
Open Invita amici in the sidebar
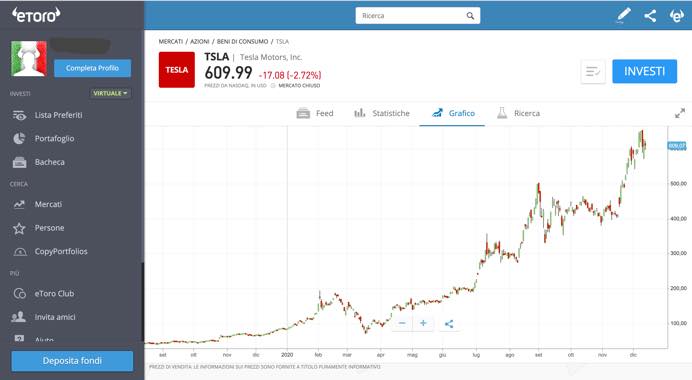(x=55, y=317)
